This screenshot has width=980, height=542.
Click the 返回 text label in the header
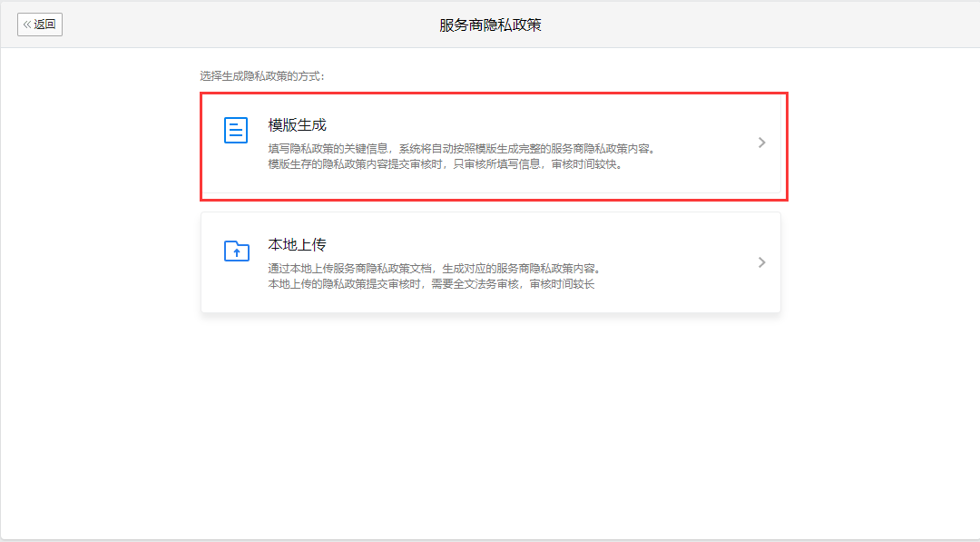pyautogui.click(x=45, y=25)
